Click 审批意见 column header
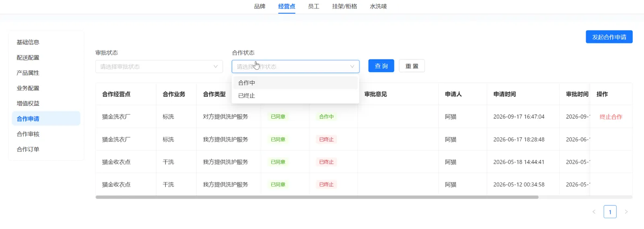The height and width of the screenshot is (229, 644). point(376,94)
